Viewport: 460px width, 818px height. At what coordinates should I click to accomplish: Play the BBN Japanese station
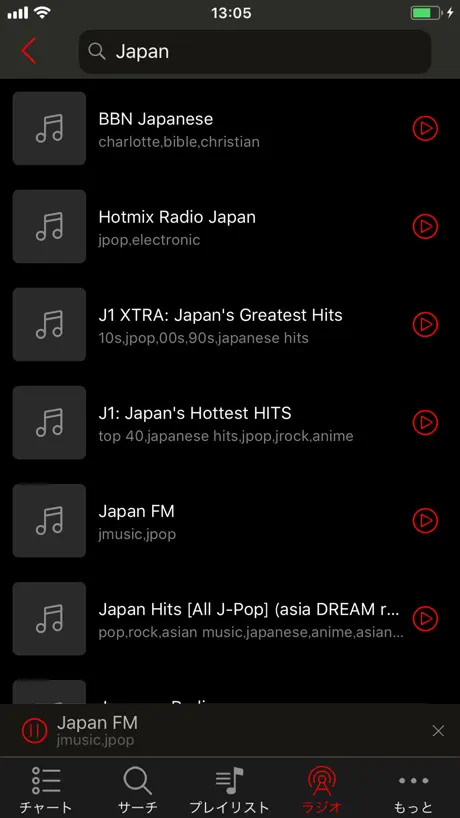tap(425, 128)
